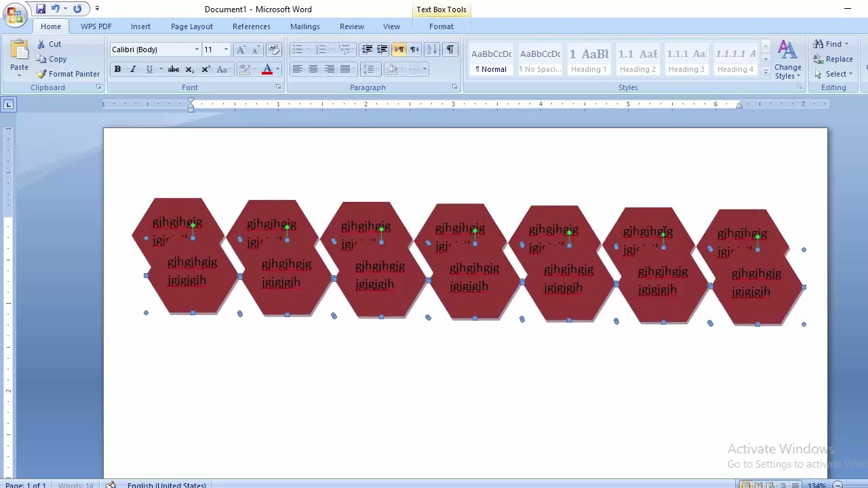Viewport: 868px width, 488px height.
Task: Toggle bold formatting
Action: tap(117, 69)
